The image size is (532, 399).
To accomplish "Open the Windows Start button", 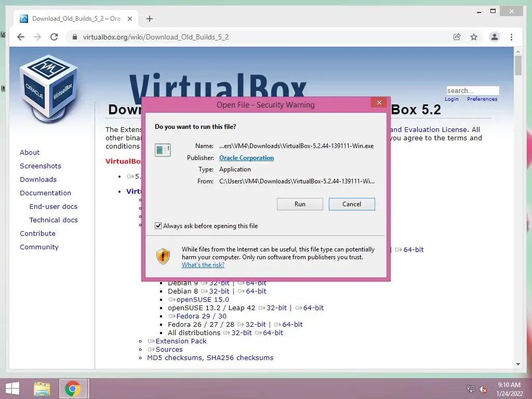I will click(x=12, y=389).
